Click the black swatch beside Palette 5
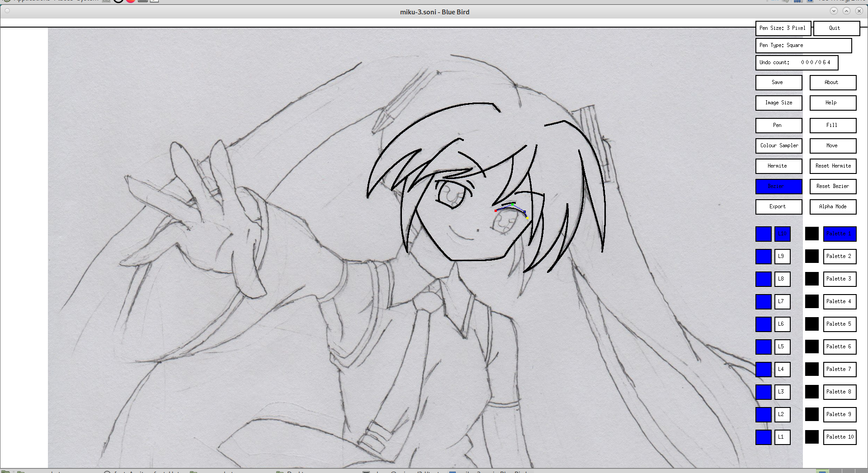The width and height of the screenshot is (868, 473). point(812,324)
